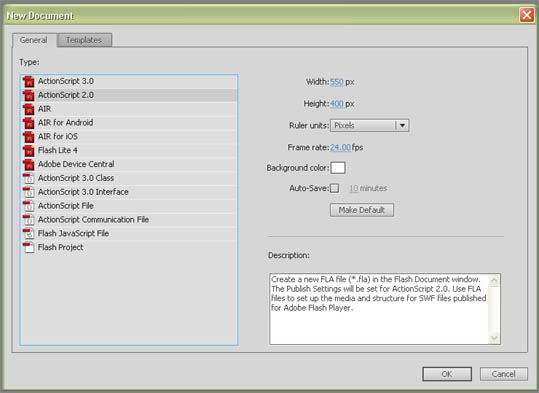Screen dimensions: 539x393
Task: Choose ActionScript File entry
Action: pos(129,206)
